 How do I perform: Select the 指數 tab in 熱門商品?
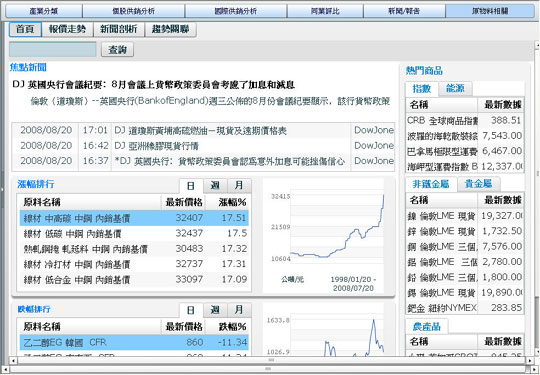422,89
